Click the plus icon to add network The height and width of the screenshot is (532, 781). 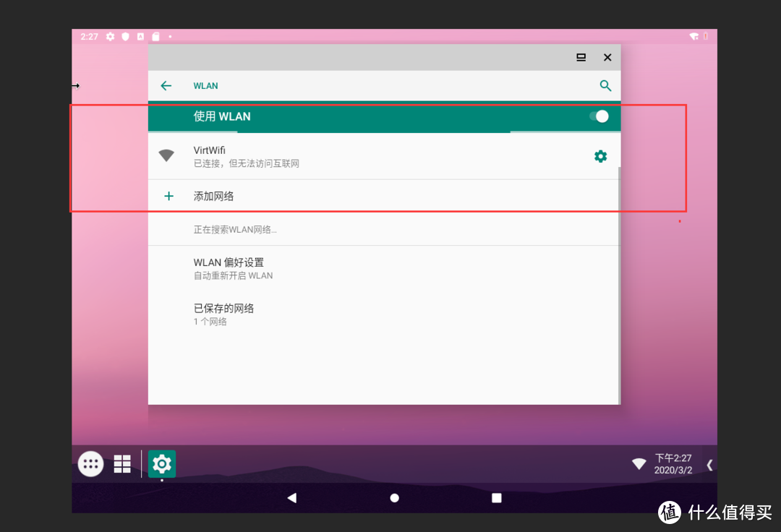click(168, 196)
